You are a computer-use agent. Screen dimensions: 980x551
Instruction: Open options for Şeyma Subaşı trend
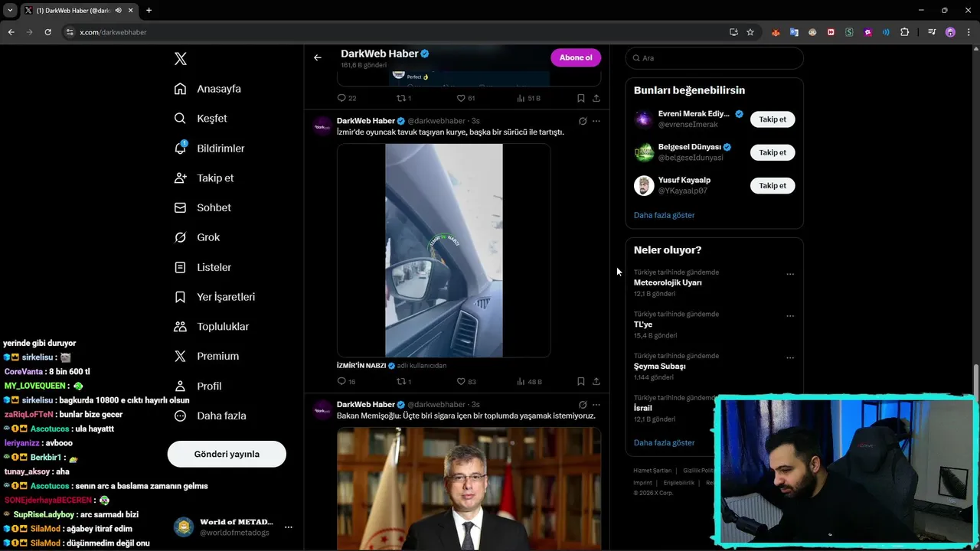pos(790,357)
